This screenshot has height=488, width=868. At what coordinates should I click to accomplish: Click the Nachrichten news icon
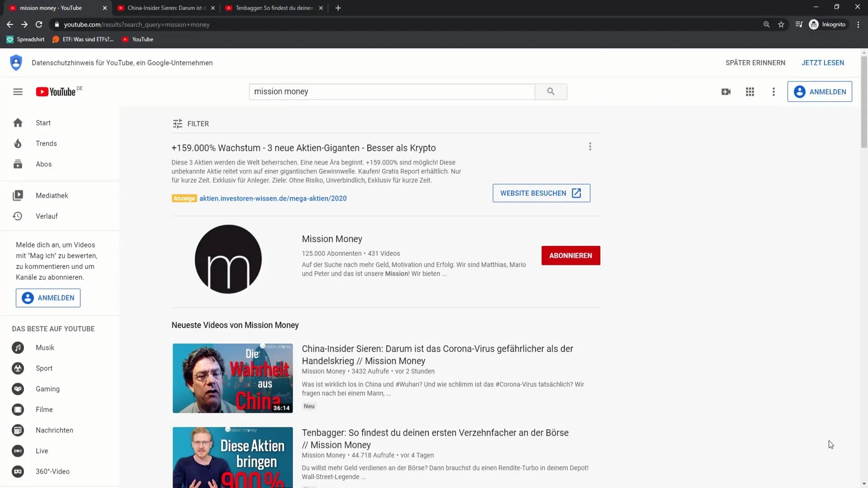pyautogui.click(x=18, y=430)
